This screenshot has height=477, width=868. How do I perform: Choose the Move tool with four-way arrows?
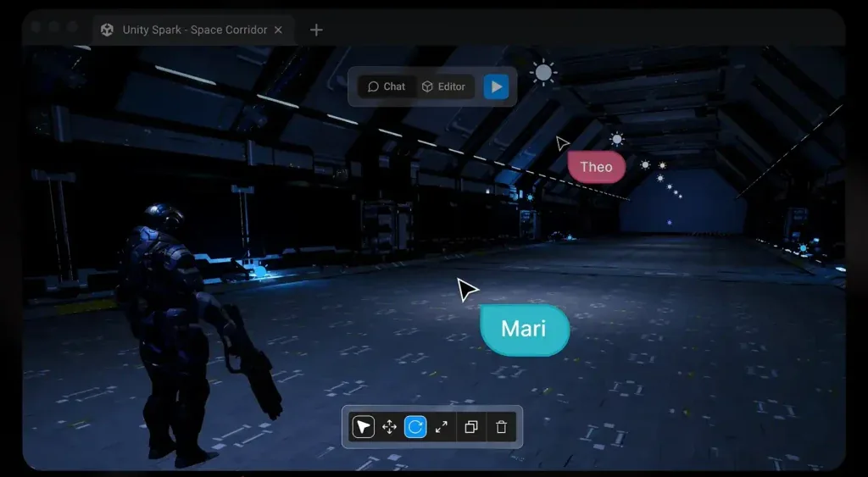tap(389, 427)
